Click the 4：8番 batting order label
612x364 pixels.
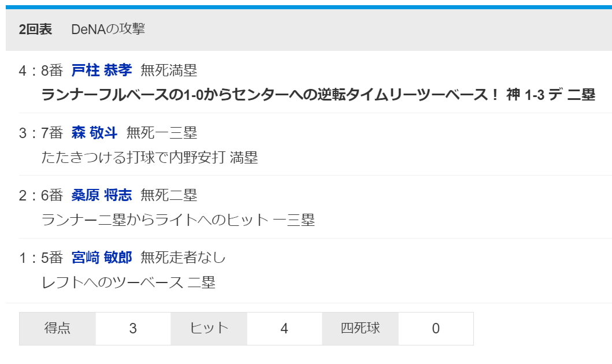point(40,70)
